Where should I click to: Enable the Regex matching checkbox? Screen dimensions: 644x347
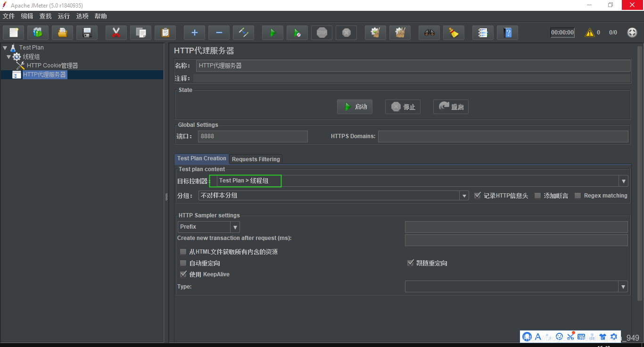(x=578, y=195)
